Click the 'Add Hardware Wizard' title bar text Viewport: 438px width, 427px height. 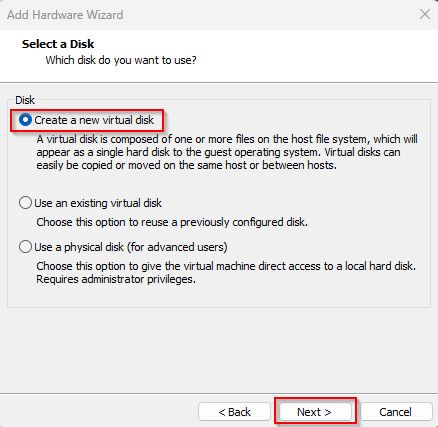coord(65,15)
